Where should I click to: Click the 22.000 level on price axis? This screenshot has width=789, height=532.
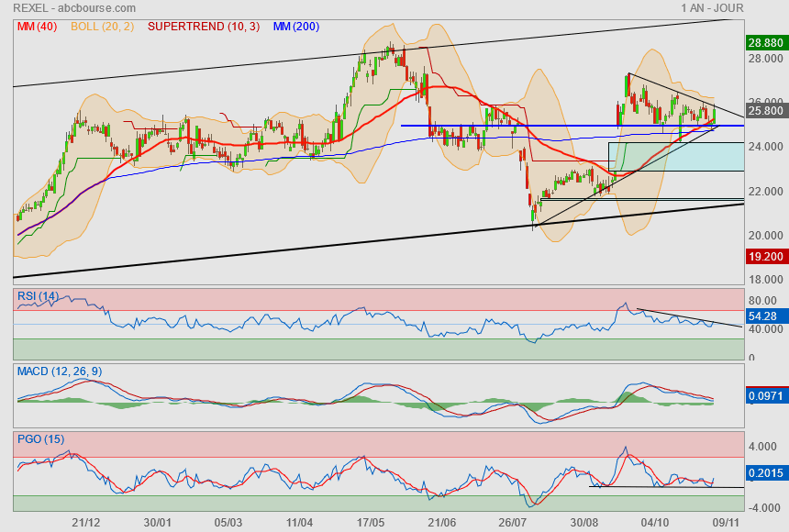tap(763, 191)
